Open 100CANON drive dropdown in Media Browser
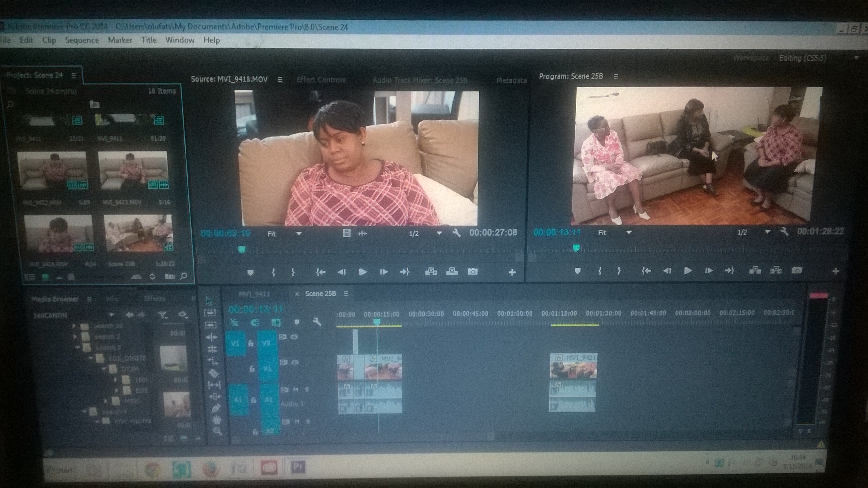This screenshot has width=868, height=488. (x=111, y=315)
